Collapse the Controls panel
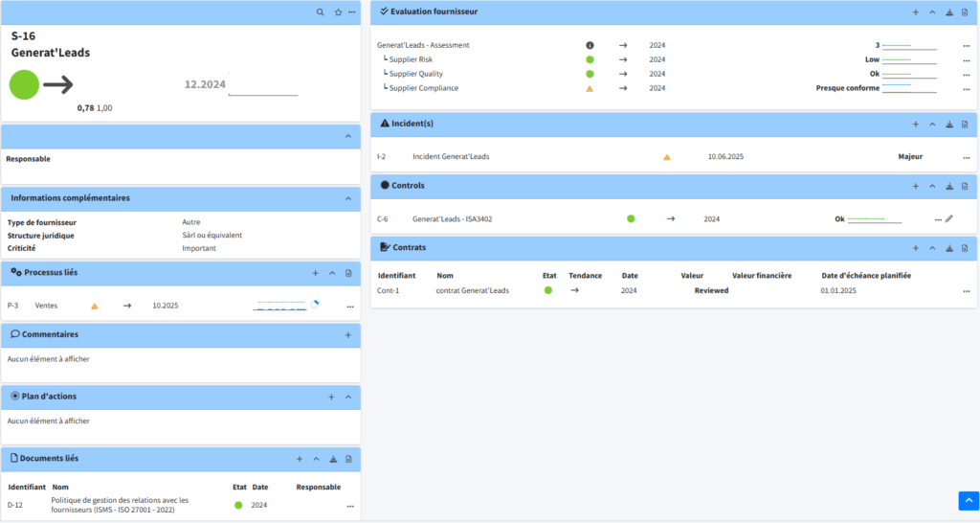The width and height of the screenshot is (980, 523). tap(932, 186)
